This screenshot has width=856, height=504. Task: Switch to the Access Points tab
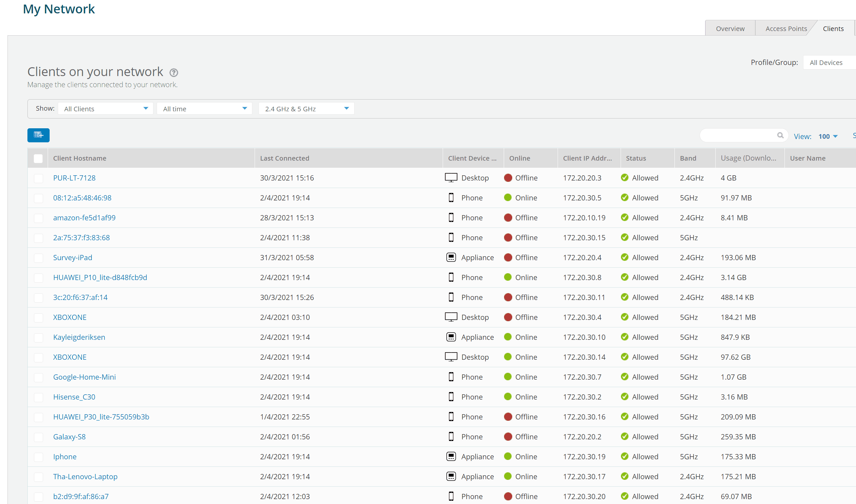(x=786, y=28)
